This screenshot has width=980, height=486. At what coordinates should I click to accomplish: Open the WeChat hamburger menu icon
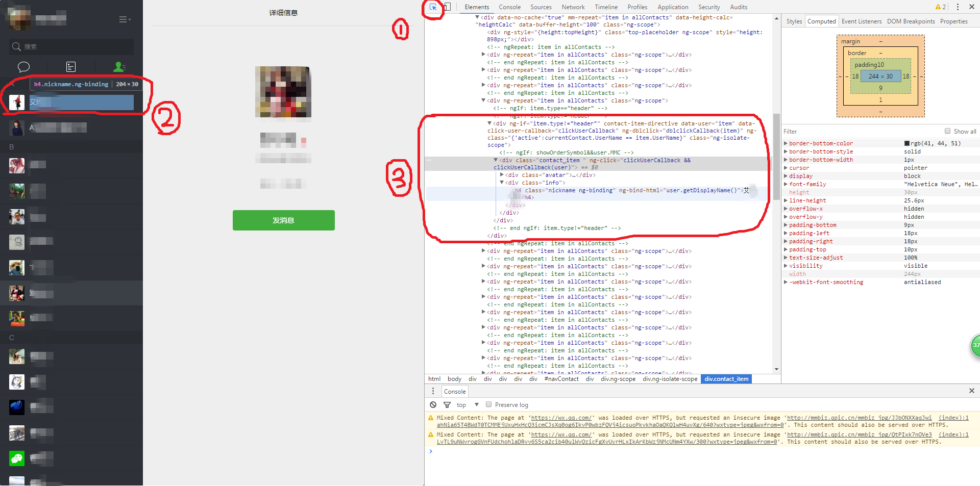pyautogui.click(x=124, y=19)
